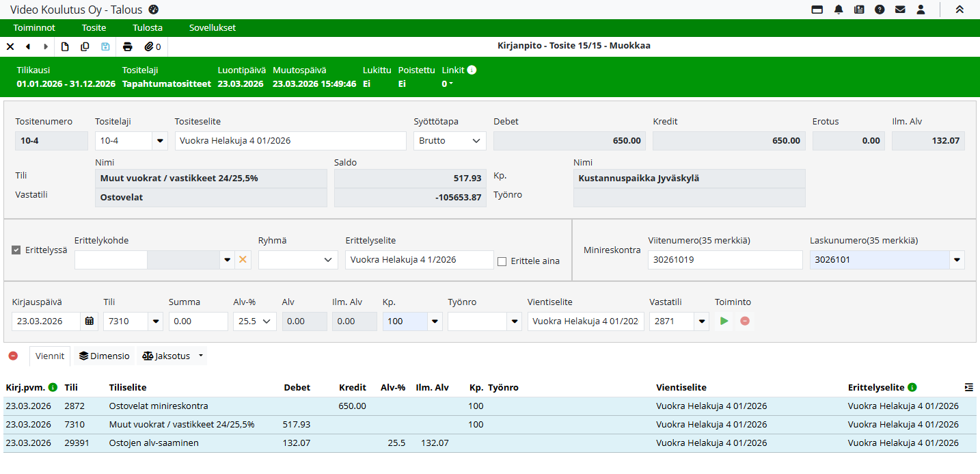Create new voucher with blank page icon
The height and width of the screenshot is (474, 980).
coord(66,47)
